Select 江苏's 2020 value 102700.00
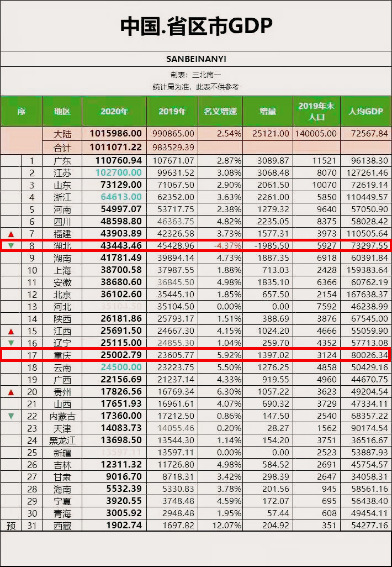The height and width of the screenshot is (567, 392). 119,172
